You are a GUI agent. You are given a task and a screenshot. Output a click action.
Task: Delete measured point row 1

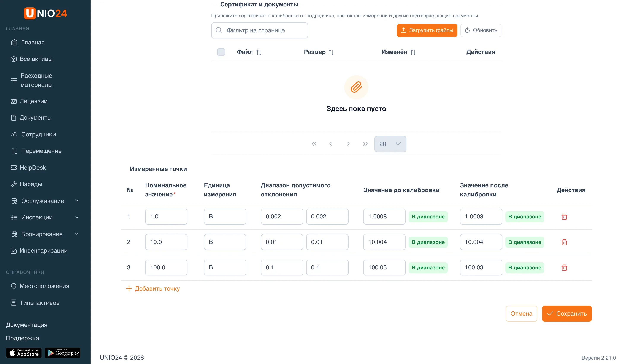pos(564,217)
